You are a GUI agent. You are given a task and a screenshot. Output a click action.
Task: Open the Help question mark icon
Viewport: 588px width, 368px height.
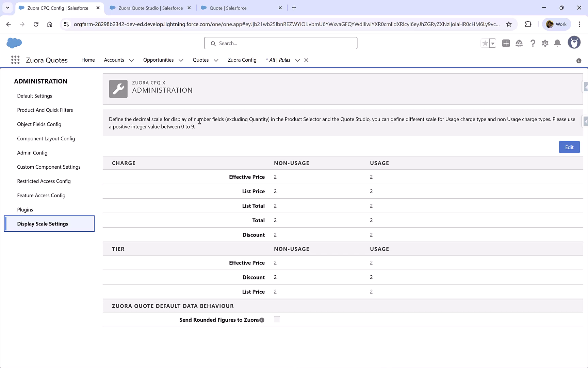coord(533,43)
